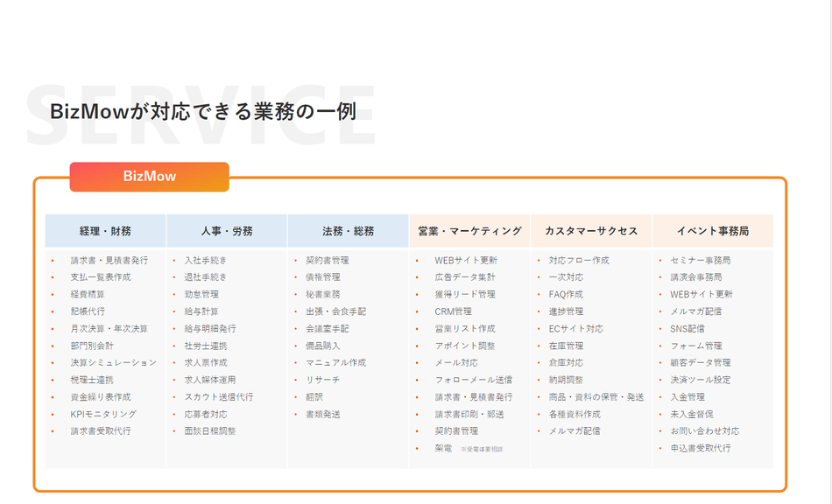This screenshot has height=504, width=832.
Task: Click the リサーチ item
Action: [323, 380]
